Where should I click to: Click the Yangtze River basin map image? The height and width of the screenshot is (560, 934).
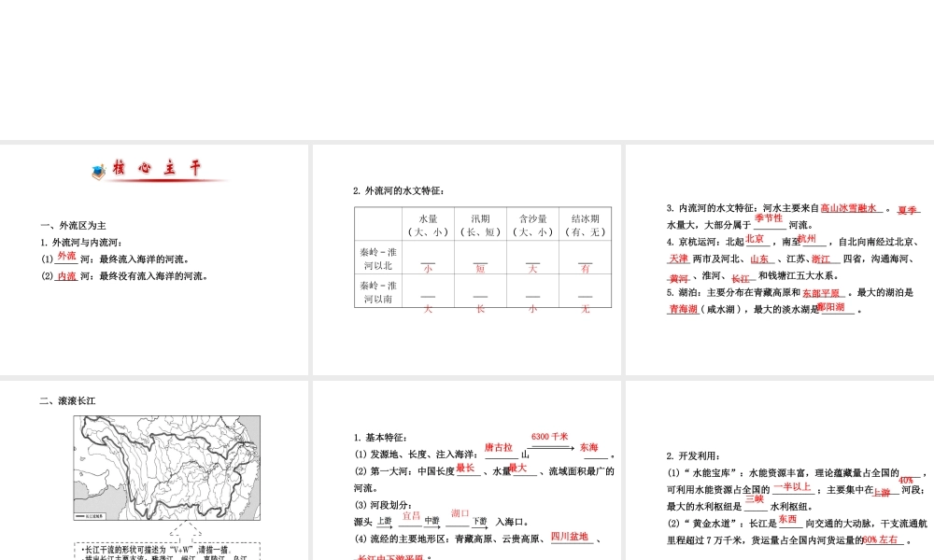[167, 468]
